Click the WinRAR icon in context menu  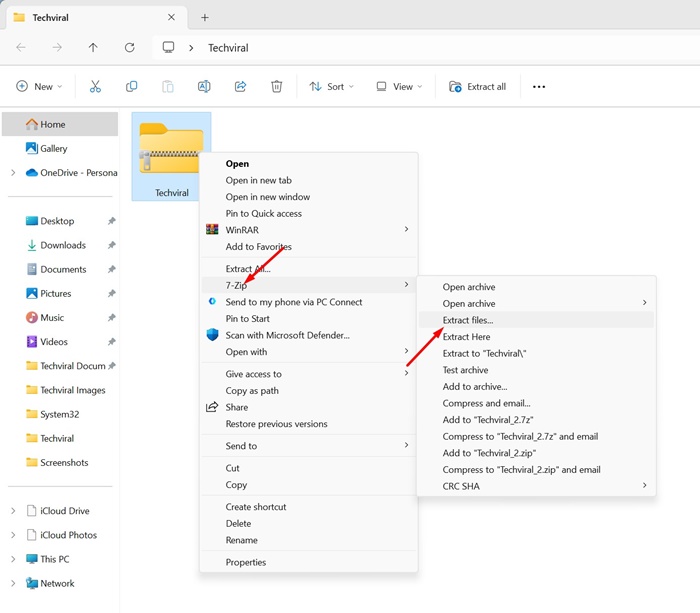[212, 229]
